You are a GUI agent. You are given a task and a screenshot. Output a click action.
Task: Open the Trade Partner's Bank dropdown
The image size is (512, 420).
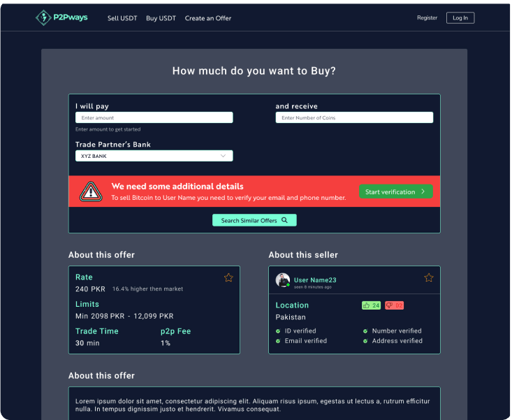tap(154, 156)
